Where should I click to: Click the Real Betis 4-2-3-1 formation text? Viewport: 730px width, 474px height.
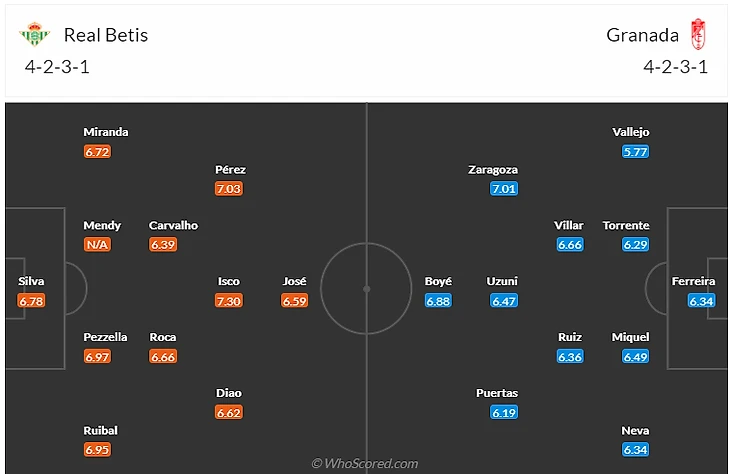[64, 68]
